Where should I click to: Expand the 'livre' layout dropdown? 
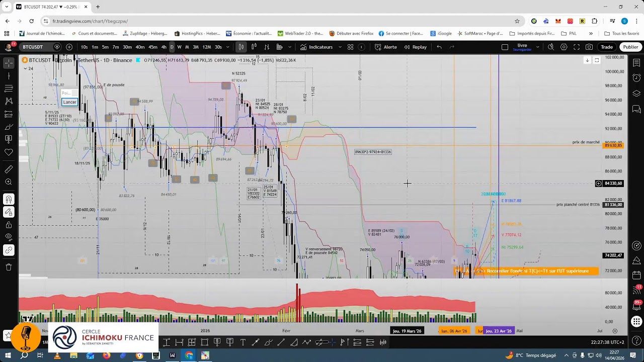[537, 47]
